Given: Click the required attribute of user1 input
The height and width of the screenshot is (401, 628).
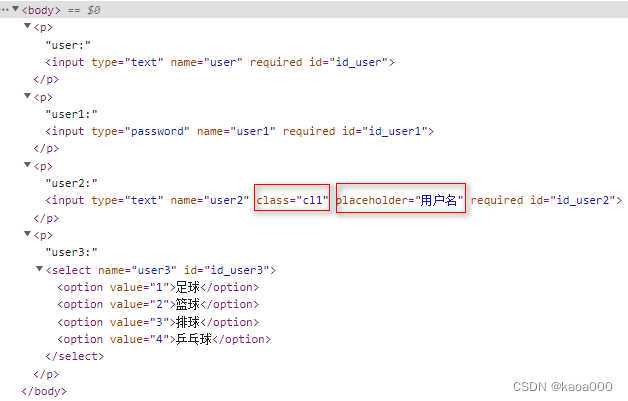Looking at the screenshot, I should pos(309,131).
